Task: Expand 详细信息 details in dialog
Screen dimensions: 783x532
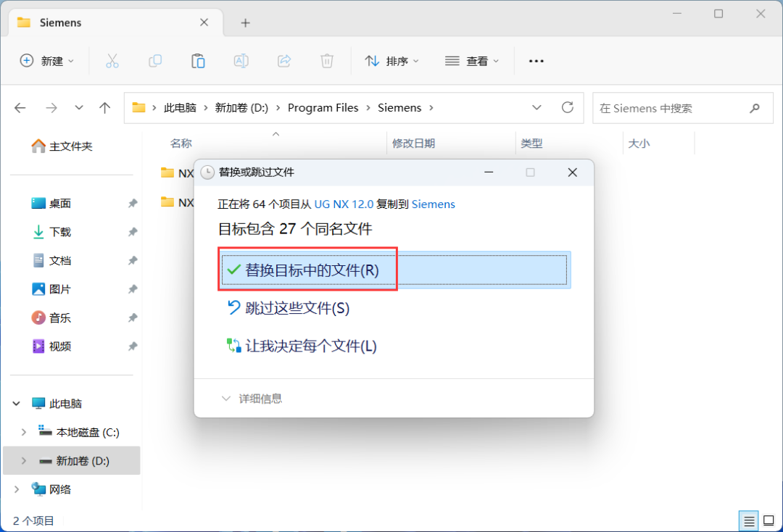Action: 252,398
